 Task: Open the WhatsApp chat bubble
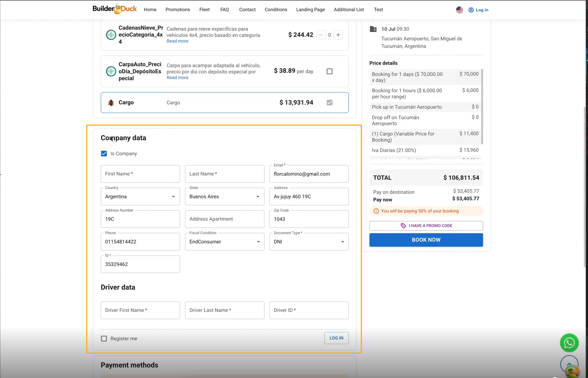[x=569, y=343]
